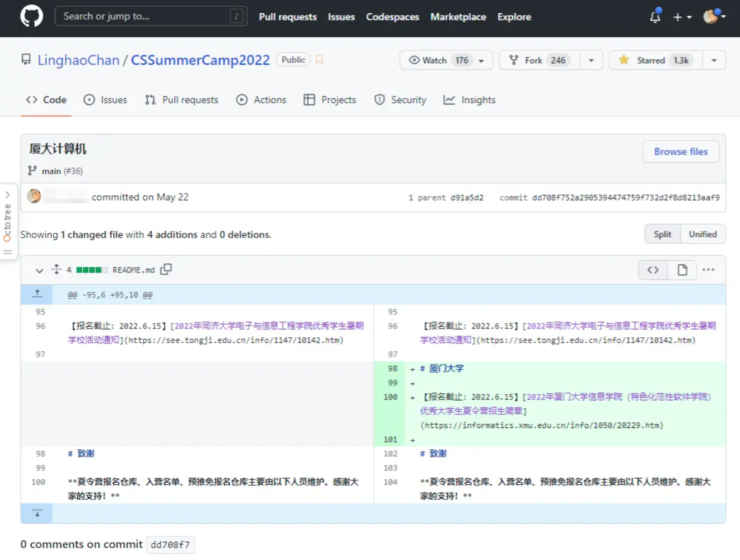Viewport: 740px width, 560px height.
Task: Open the Projects tab
Action: [329, 100]
